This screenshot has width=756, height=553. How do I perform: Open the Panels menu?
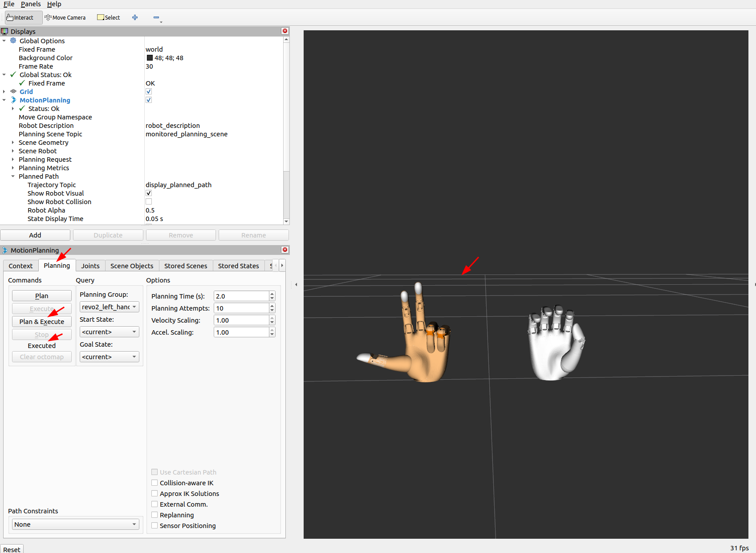pos(30,4)
